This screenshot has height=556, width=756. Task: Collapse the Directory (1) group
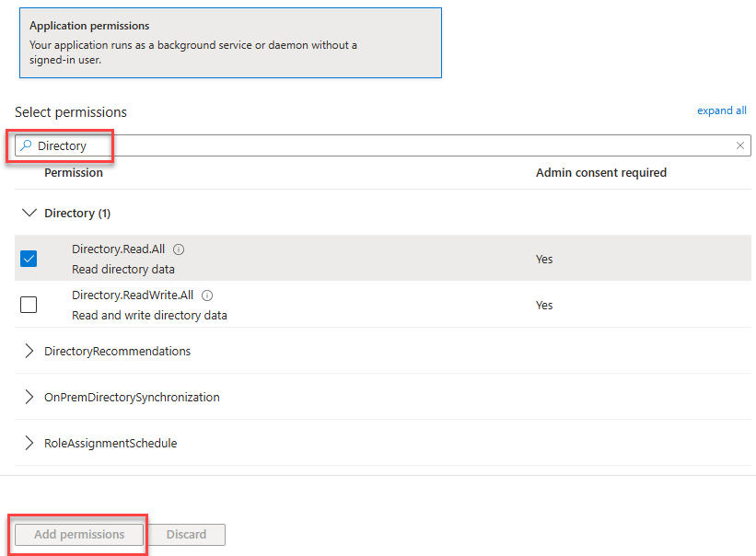pyautogui.click(x=29, y=213)
